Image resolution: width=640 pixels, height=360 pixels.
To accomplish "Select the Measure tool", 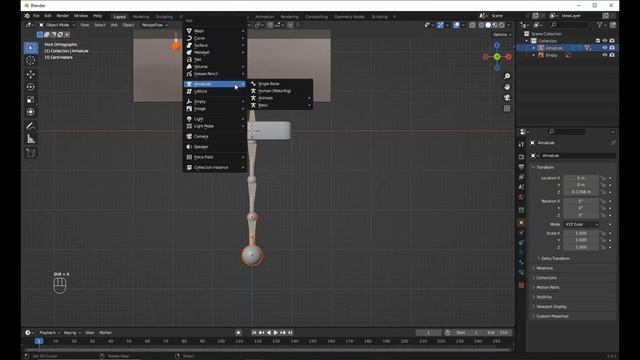I will coord(31,139).
